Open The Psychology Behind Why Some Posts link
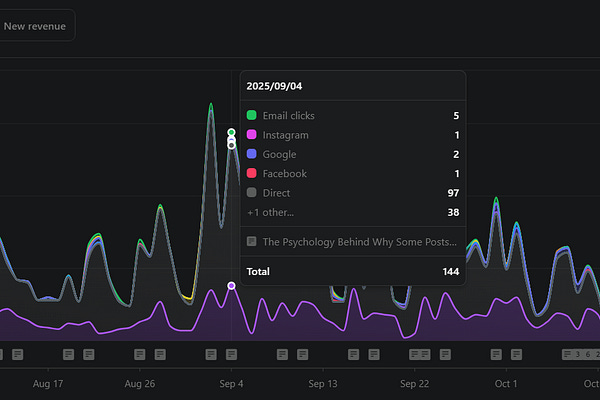600x400 pixels. point(359,242)
